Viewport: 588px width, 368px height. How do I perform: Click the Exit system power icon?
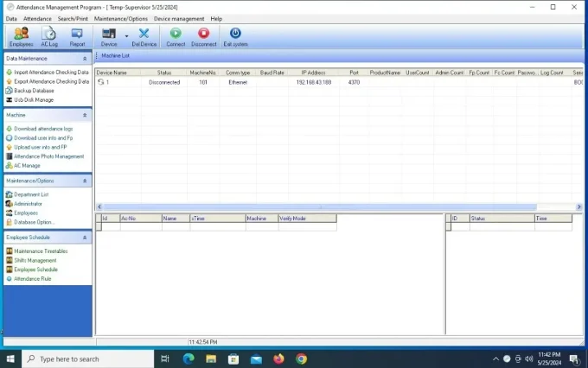tap(235, 36)
